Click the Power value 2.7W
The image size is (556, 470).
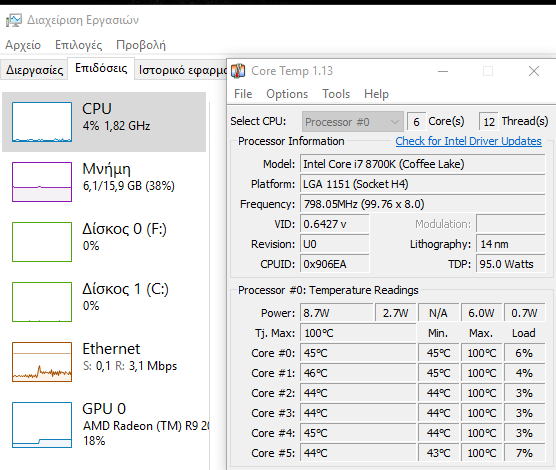(x=395, y=313)
